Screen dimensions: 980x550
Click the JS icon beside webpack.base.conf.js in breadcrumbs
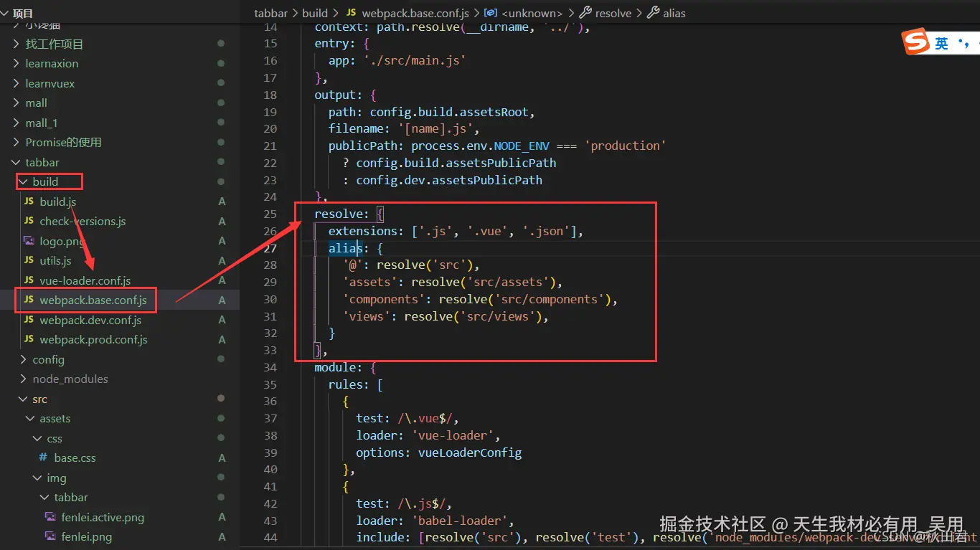coord(352,12)
